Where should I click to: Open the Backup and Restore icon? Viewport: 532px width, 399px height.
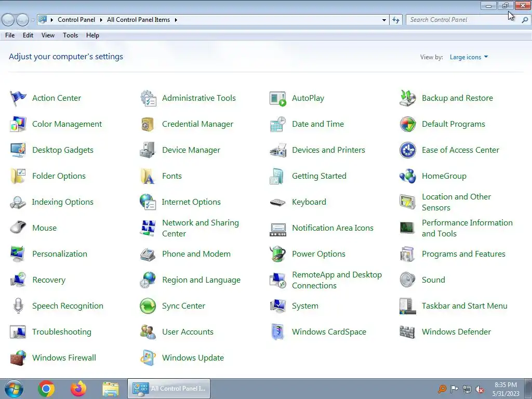(x=408, y=98)
